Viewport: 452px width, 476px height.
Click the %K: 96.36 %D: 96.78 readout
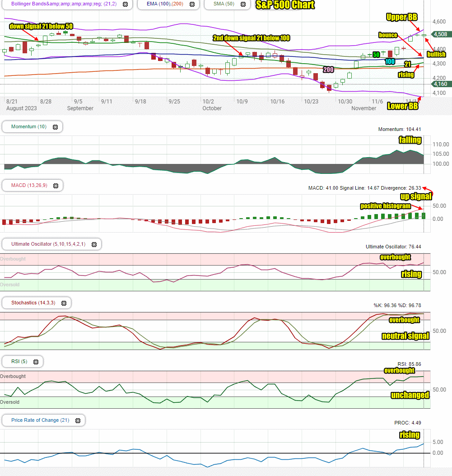point(397,305)
